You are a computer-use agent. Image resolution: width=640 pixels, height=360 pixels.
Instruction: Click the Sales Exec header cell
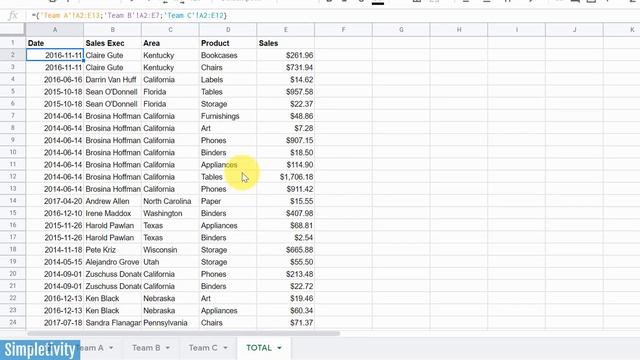(x=113, y=43)
